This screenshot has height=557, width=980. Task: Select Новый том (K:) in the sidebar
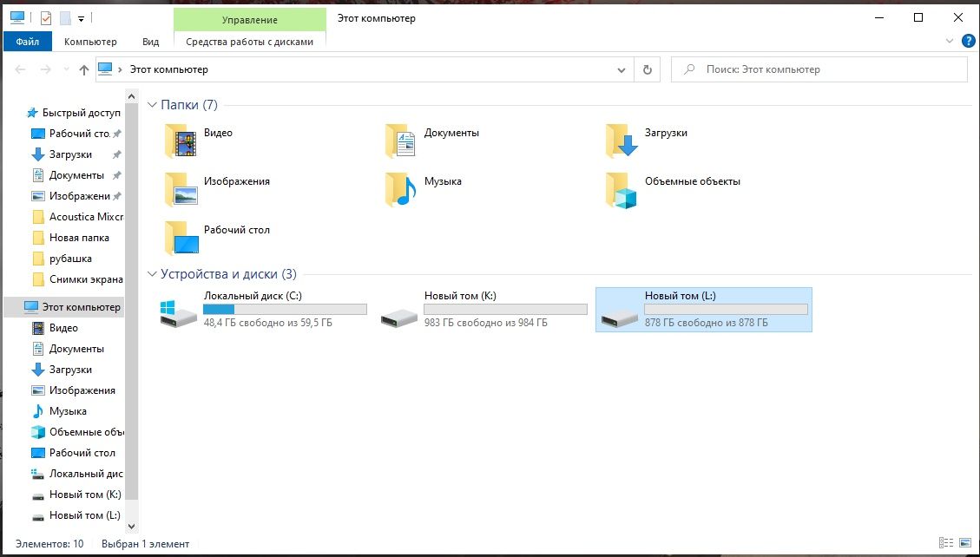pyautogui.click(x=85, y=495)
